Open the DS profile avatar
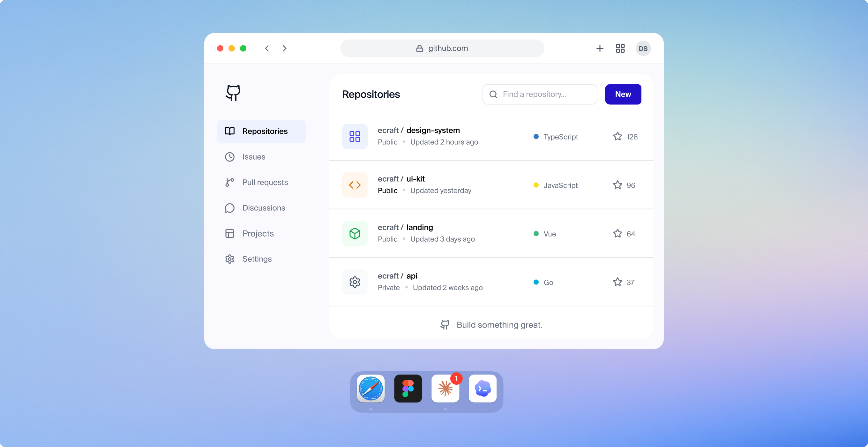 (x=643, y=49)
